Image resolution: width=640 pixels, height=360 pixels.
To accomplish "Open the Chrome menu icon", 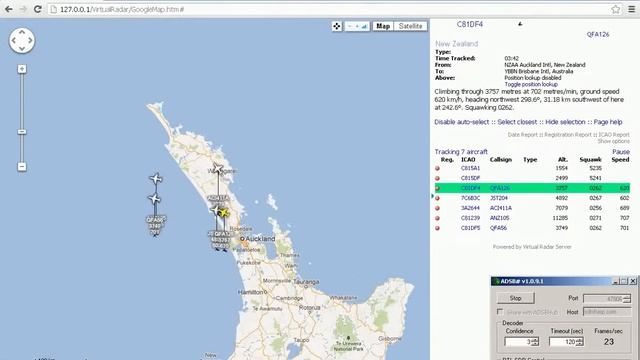I will point(631,9).
